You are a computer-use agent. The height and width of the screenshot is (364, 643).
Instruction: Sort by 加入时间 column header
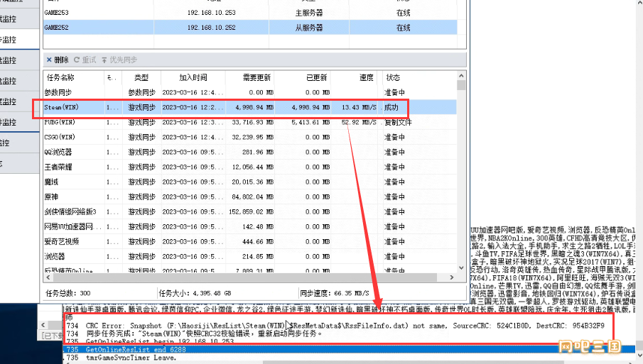click(x=193, y=77)
